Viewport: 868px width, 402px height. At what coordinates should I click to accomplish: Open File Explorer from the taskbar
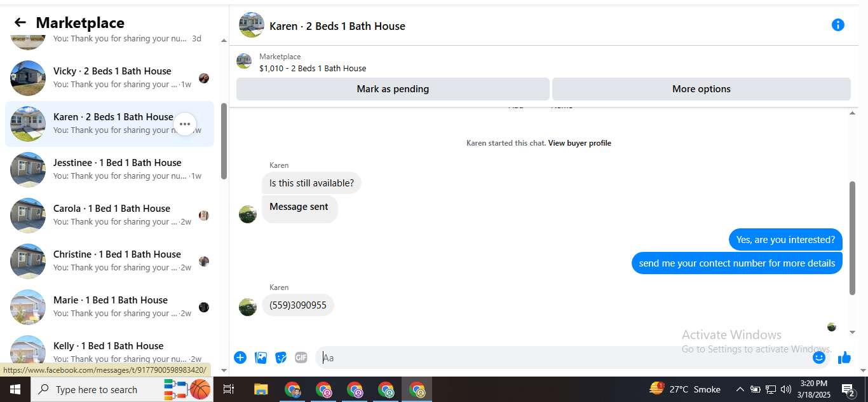261,389
